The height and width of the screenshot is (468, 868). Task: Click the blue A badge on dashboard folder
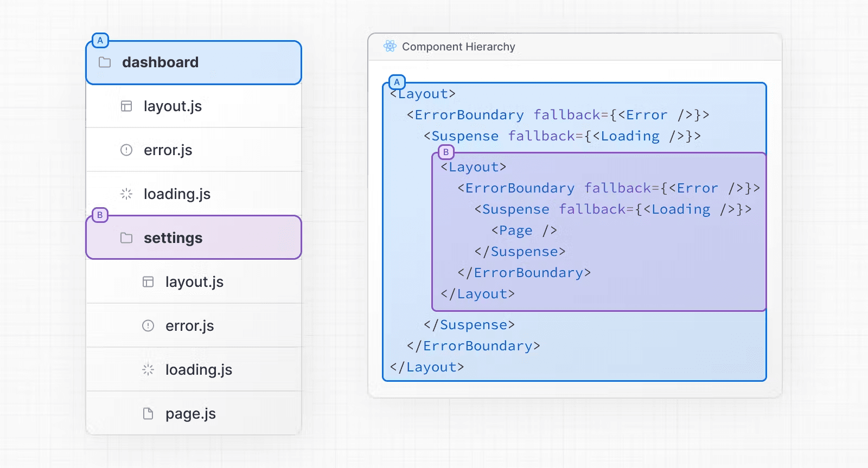coord(100,41)
